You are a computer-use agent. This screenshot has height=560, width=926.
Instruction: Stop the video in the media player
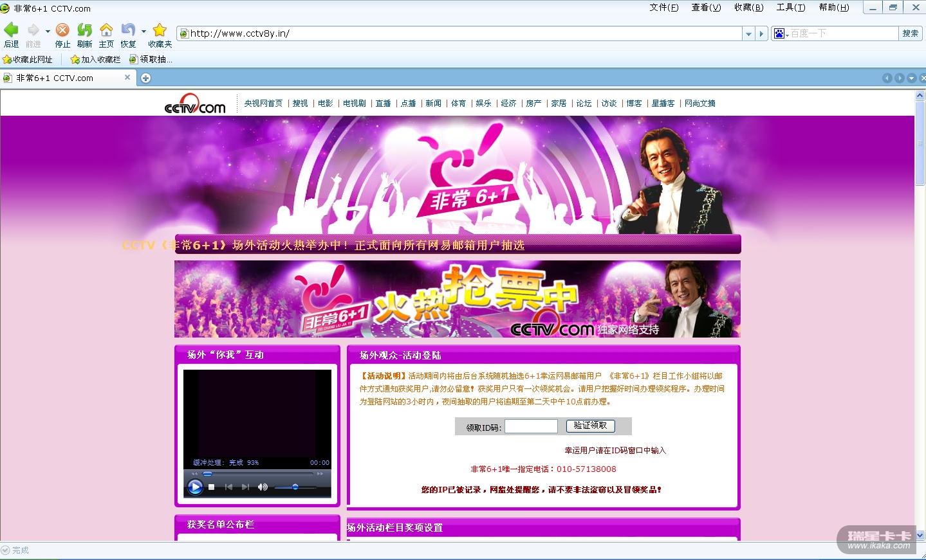coord(211,487)
